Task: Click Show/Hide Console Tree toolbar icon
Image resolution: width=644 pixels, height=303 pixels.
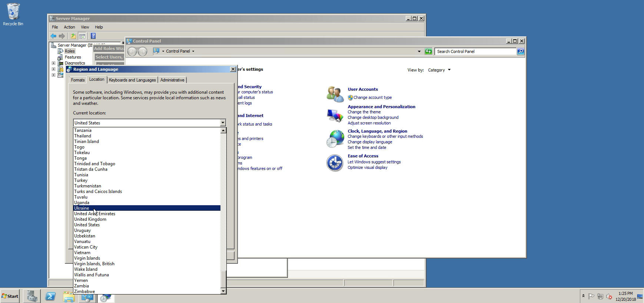Action: click(82, 36)
